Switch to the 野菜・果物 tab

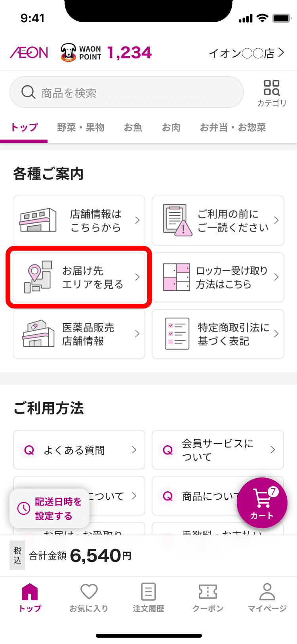81,127
